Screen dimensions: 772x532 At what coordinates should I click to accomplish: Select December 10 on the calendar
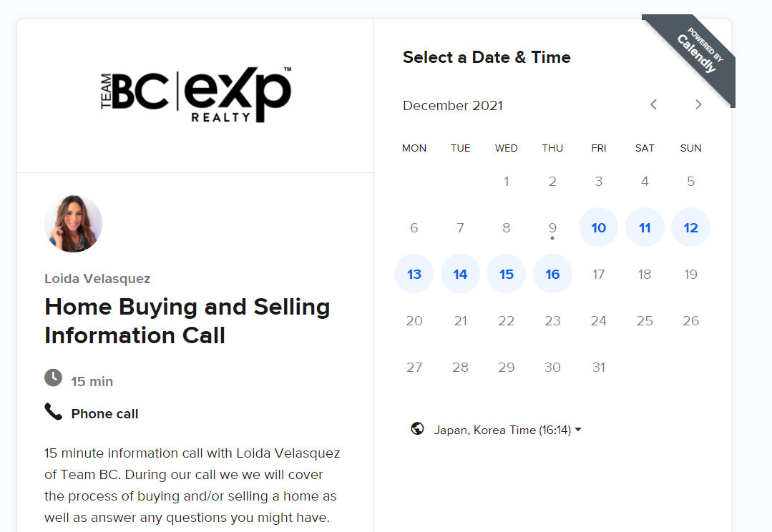(x=598, y=228)
